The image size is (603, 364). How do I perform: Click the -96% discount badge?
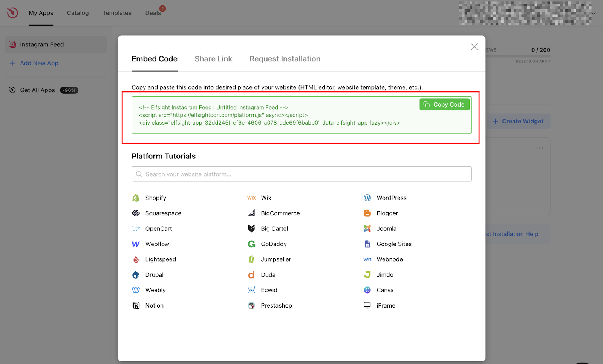(x=69, y=90)
